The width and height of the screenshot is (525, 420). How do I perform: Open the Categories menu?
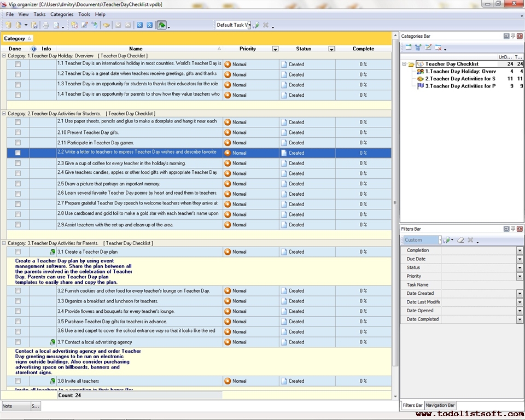(x=62, y=14)
